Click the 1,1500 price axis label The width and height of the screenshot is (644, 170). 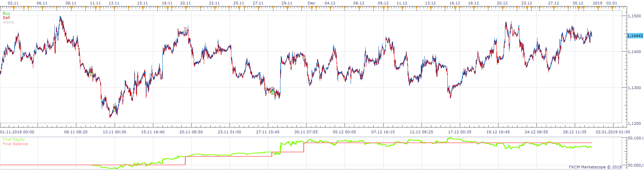(634, 16)
